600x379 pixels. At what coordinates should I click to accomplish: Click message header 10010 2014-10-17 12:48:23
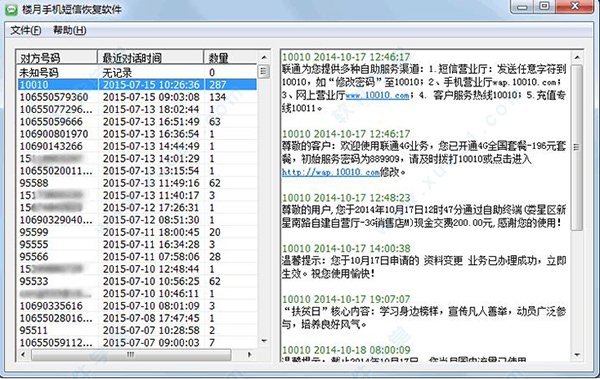click(x=346, y=198)
